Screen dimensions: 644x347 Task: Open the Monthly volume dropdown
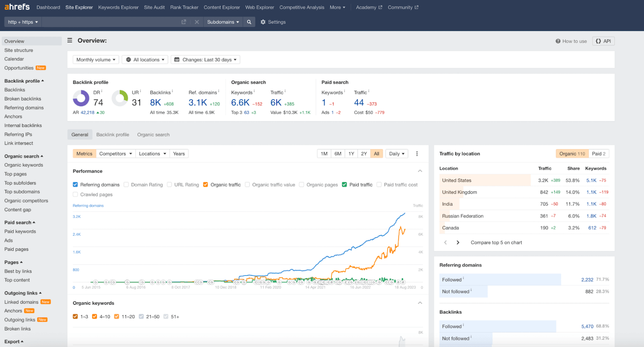(96, 60)
